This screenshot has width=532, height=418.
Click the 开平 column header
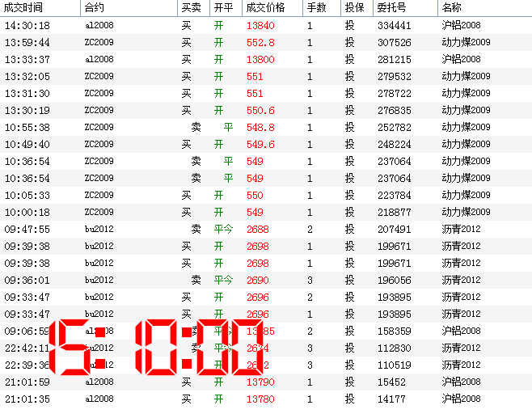coord(223,8)
